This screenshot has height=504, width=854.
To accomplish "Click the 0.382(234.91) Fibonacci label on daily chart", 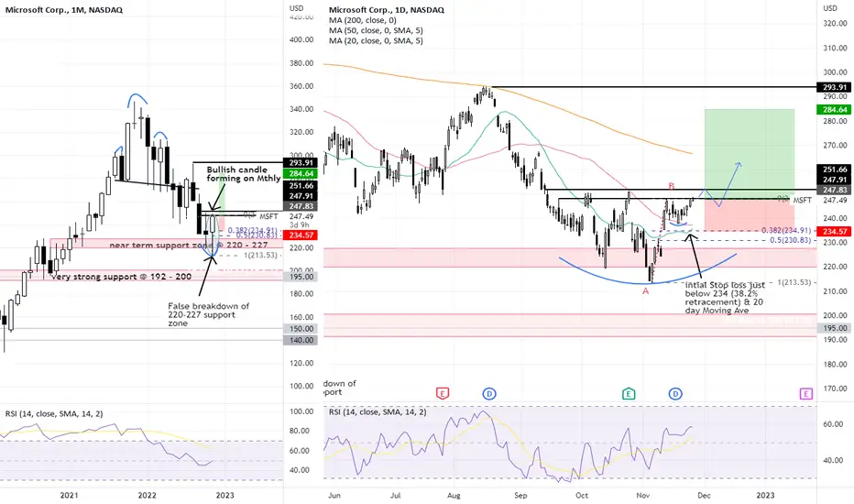I will point(786,231).
